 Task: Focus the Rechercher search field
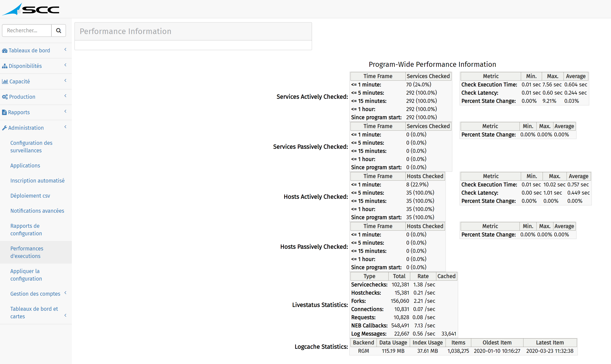tap(27, 30)
